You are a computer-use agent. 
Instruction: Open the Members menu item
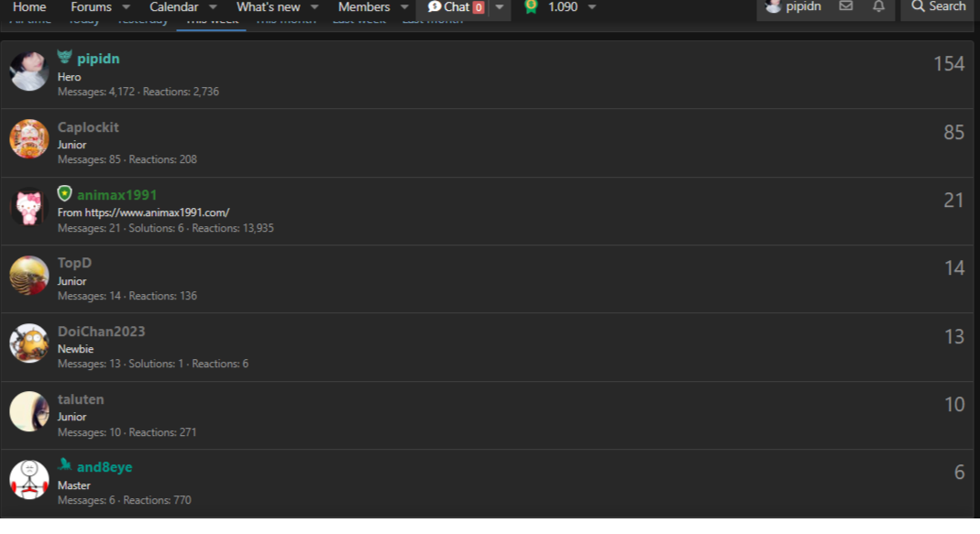click(x=364, y=7)
